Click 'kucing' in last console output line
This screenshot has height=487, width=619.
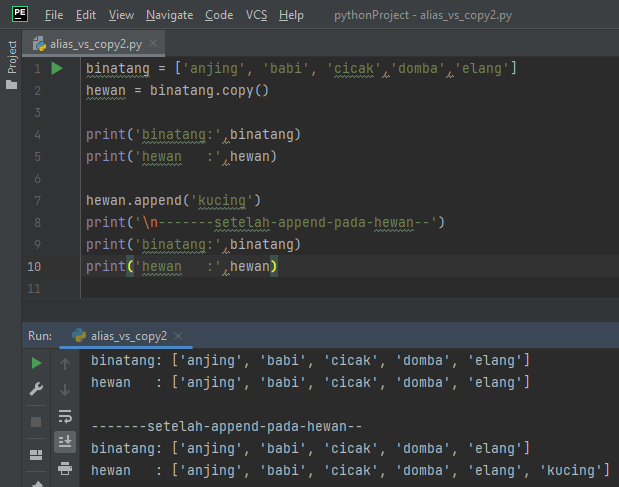(x=570, y=470)
